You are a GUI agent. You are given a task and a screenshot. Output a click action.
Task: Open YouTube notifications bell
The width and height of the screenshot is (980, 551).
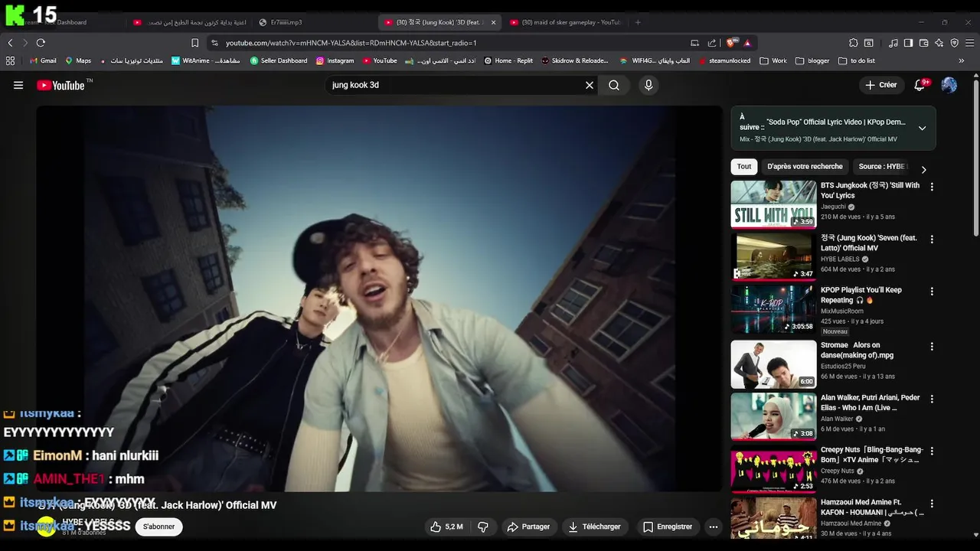pos(920,85)
